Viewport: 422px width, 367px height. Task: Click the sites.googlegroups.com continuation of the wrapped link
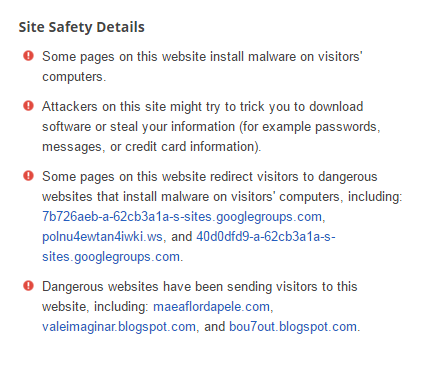coord(111,257)
